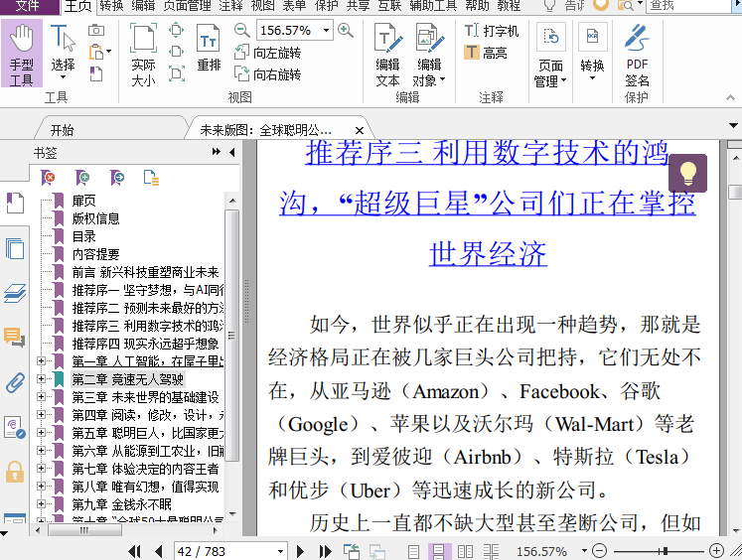The image size is (742, 560).
Task: Go to the previous page
Action: 159,551
